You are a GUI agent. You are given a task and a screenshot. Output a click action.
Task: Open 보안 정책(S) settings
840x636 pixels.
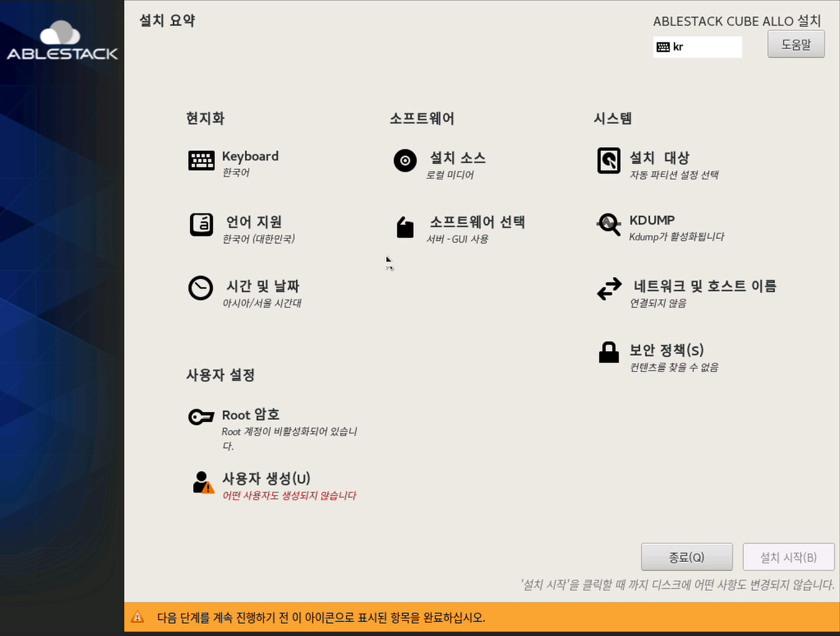coord(667,350)
